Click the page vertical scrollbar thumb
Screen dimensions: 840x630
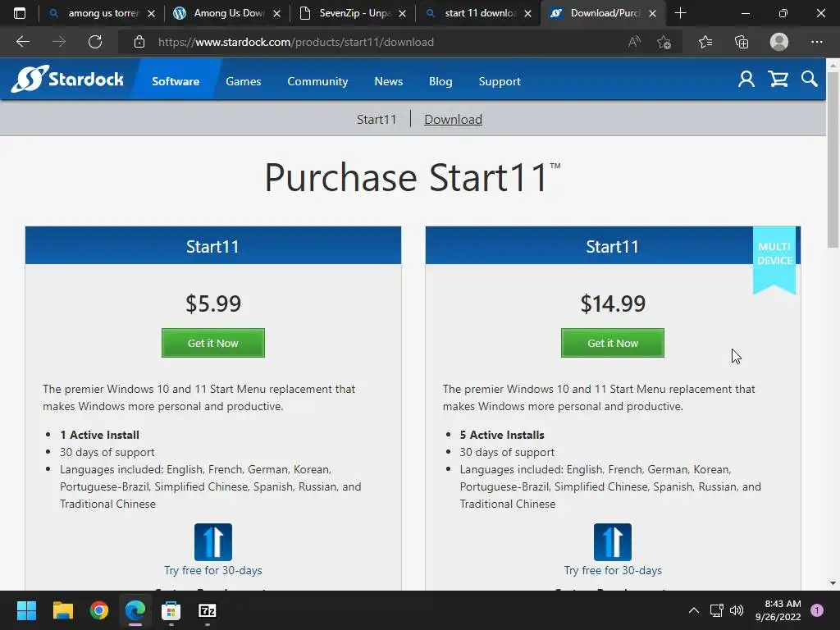coord(833,158)
